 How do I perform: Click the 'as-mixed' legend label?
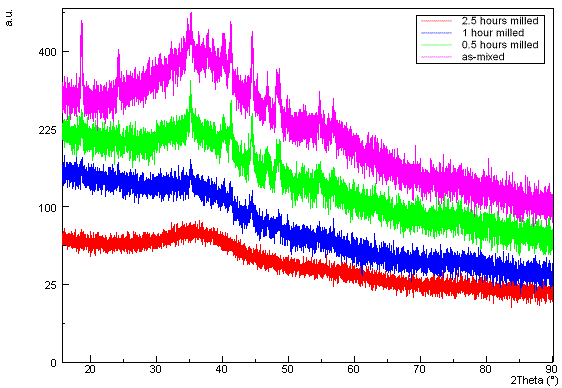point(483,57)
